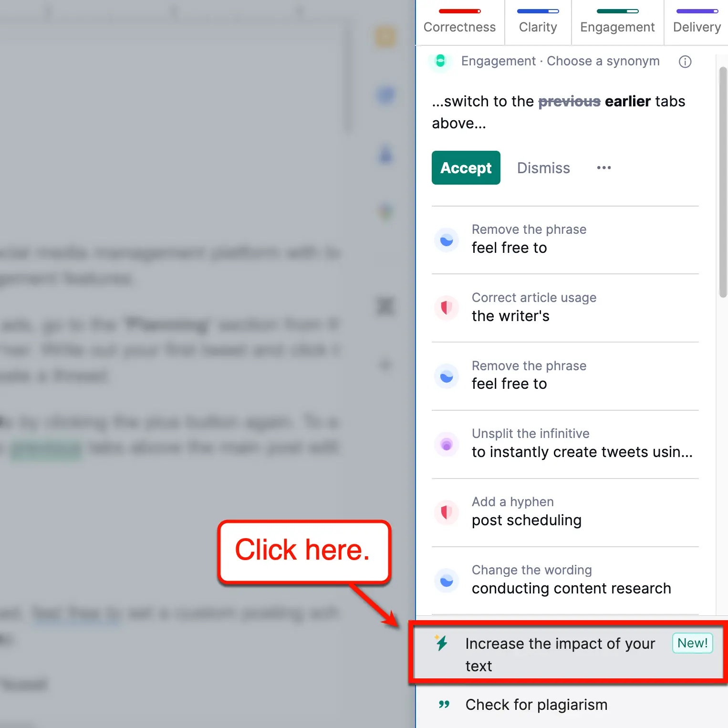Select the Clarity tab
Image resolution: width=728 pixels, height=728 pixels.
point(538,27)
